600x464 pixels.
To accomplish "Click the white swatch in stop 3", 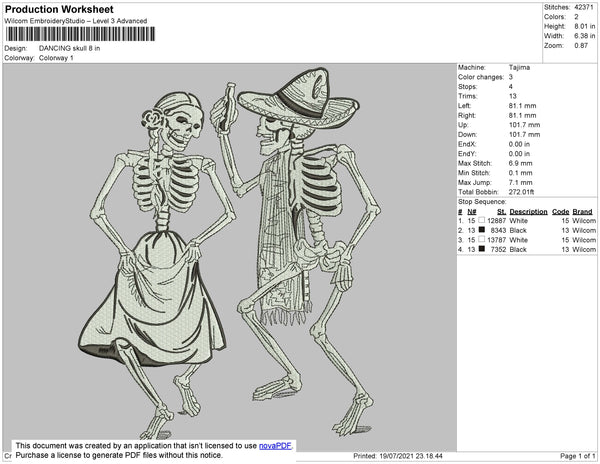I will point(482,240).
